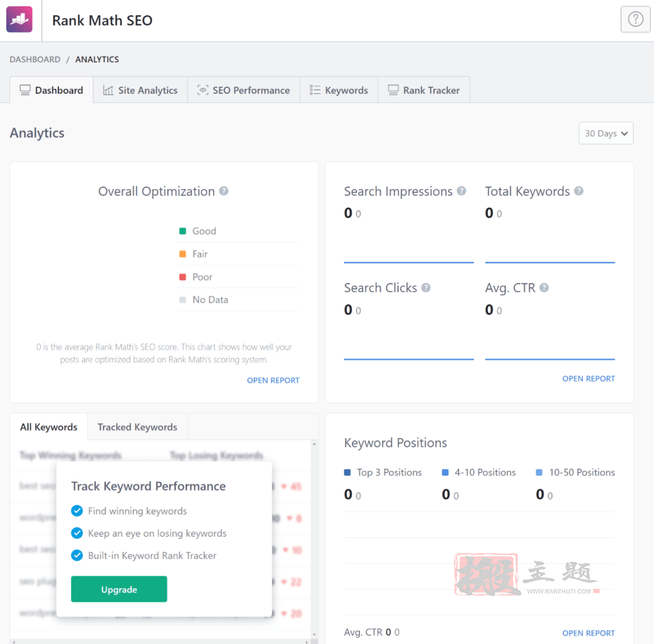Click the 10-50 Positions legend swatch
654x644 pixels.
tap(539, 473)
